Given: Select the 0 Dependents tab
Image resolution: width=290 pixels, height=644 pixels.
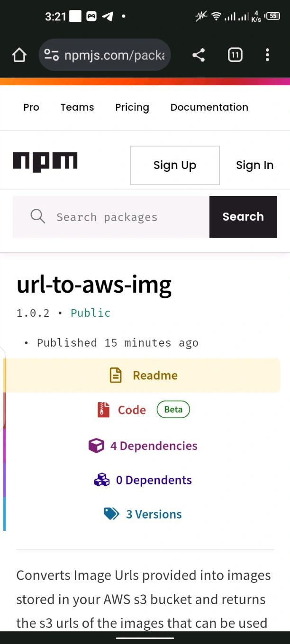Looking at the screenshot, I should tap(154, 480).
